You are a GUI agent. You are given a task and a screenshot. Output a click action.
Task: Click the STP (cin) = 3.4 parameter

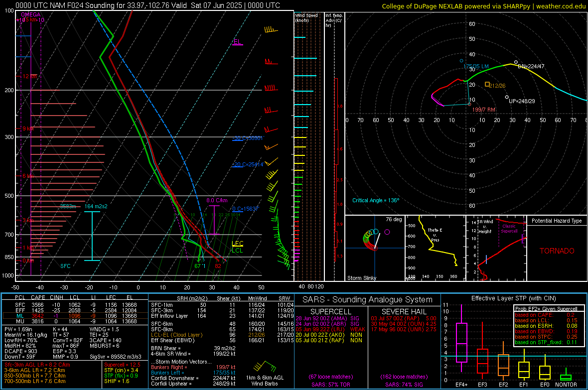click(x=121, y=370)
